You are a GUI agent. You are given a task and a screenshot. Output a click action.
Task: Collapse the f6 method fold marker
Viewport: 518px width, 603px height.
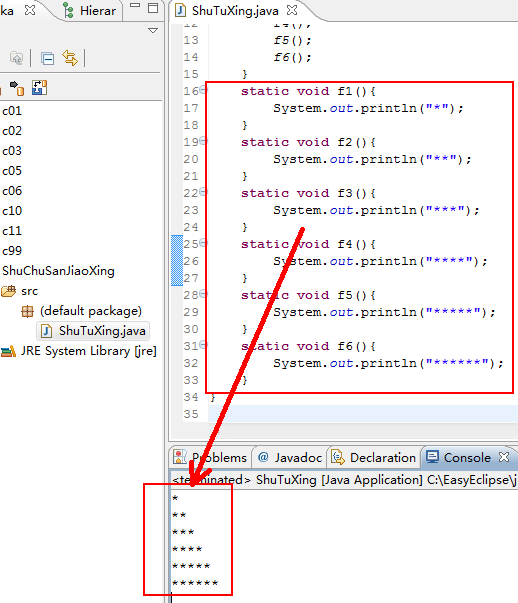(x=203, y=345)
